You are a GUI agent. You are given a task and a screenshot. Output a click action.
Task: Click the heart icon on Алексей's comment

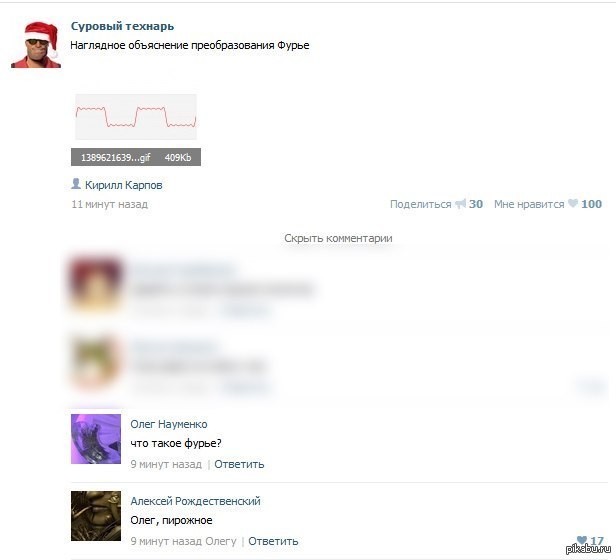pos(582,540)
